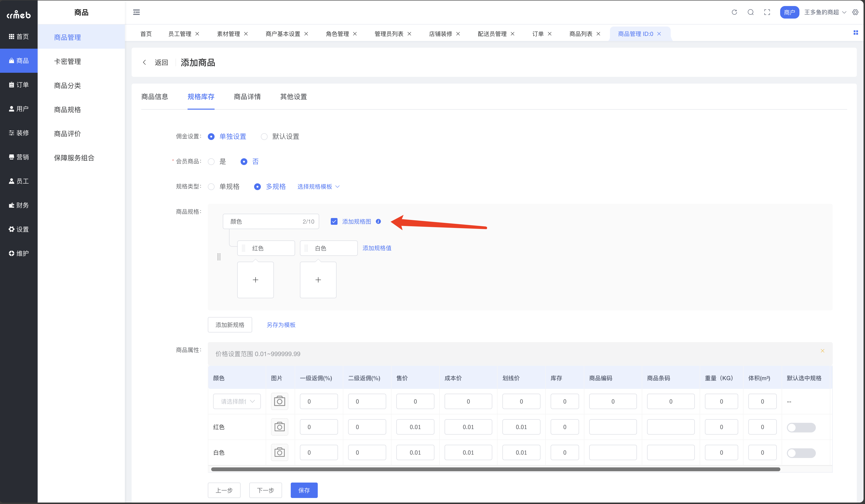
Task: Click the 另存为模板 link
Action: (x=281, y=325)
